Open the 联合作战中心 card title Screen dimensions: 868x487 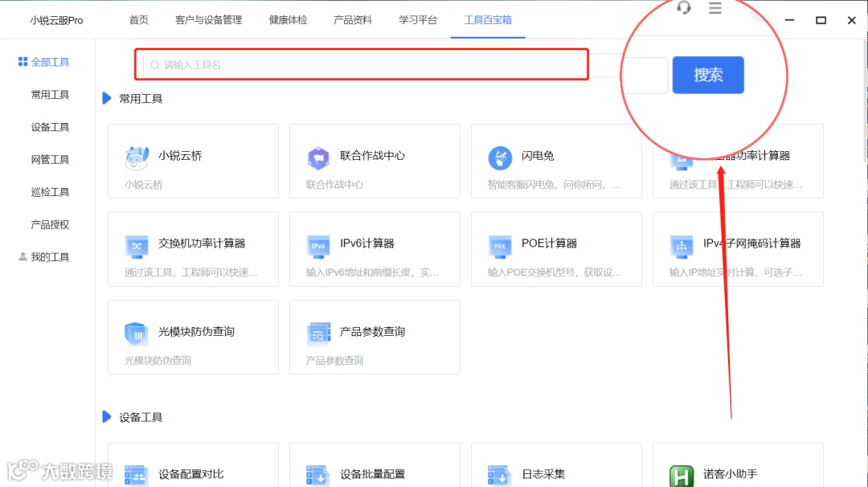pyautogui.click(x=372, y=156)
